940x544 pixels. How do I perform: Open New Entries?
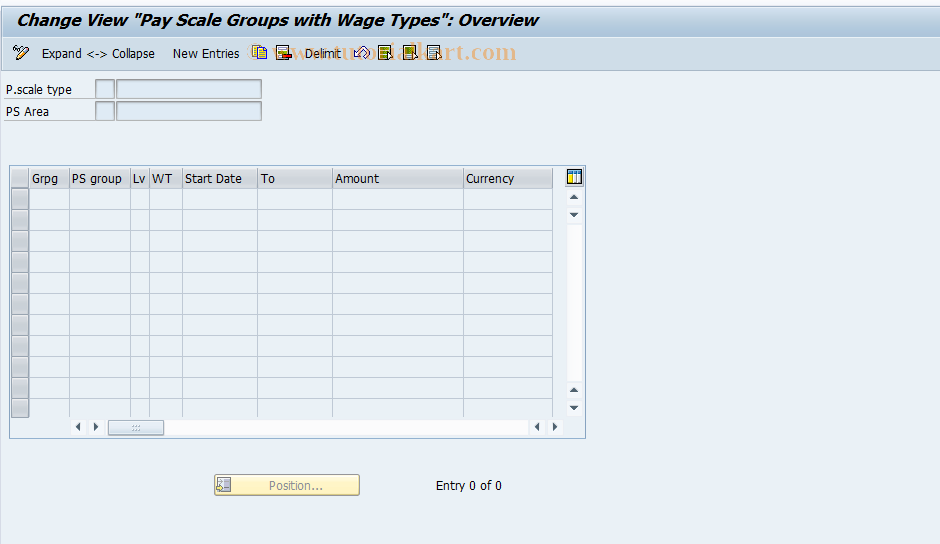point(206,53)
